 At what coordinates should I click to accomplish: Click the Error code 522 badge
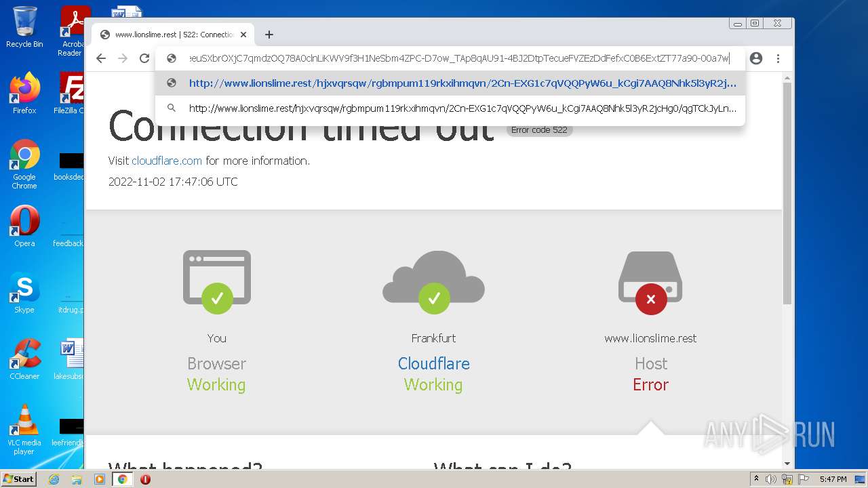coord(539,130)
